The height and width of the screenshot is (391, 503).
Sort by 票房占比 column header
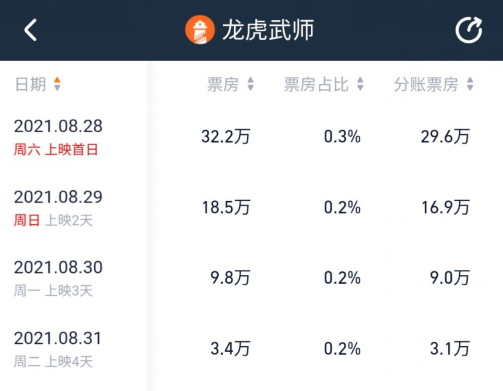coord(316,84)
